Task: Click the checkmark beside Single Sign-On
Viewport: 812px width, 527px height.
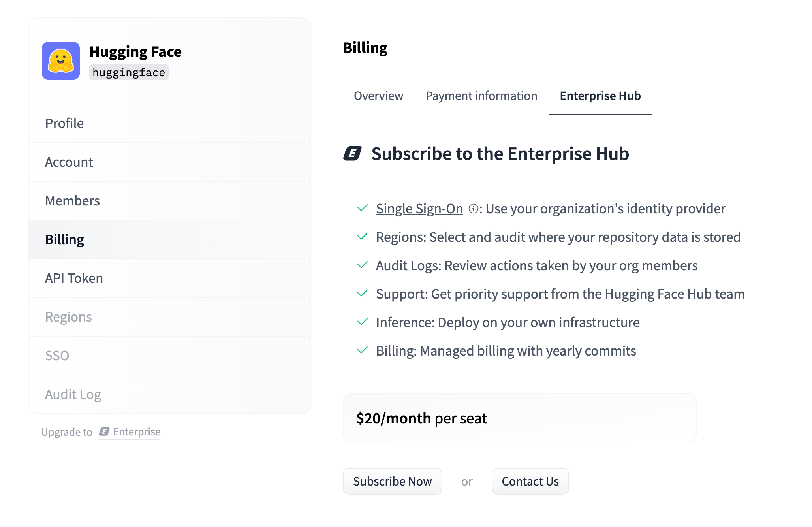Action: (x=363, y=208)
